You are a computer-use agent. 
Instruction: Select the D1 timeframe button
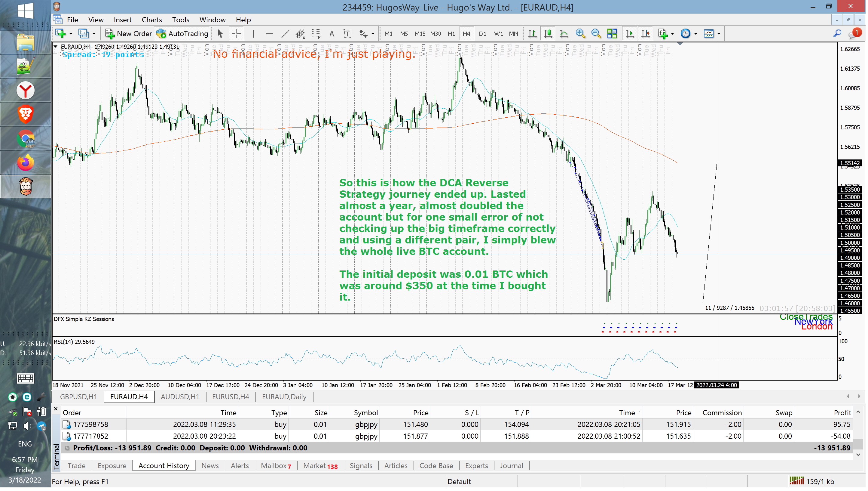click(x=483, y=33)
